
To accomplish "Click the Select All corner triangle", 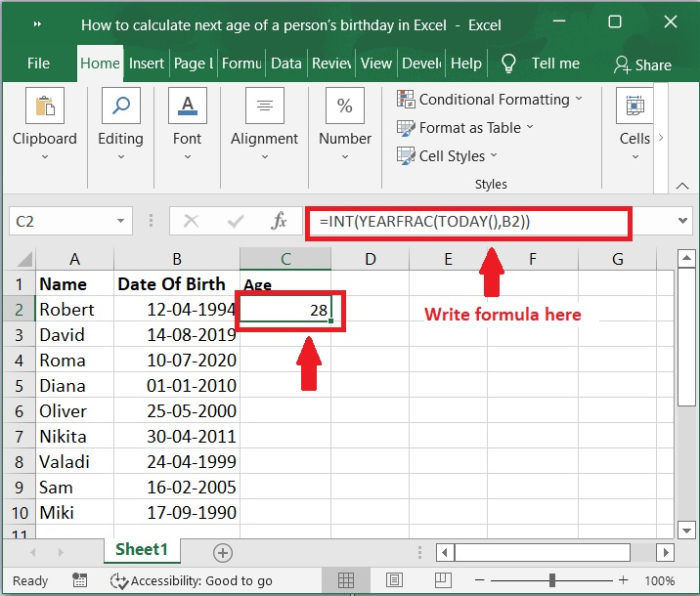I will [x=24, y=259].
